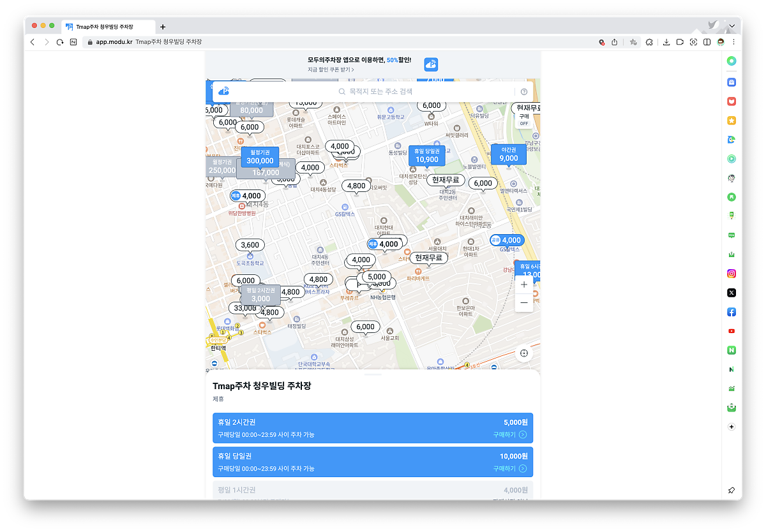The height and width of the screenshot is (532, 766).
Task: Toggle the 구매 OFF switch on map
Action: point(524,120)
